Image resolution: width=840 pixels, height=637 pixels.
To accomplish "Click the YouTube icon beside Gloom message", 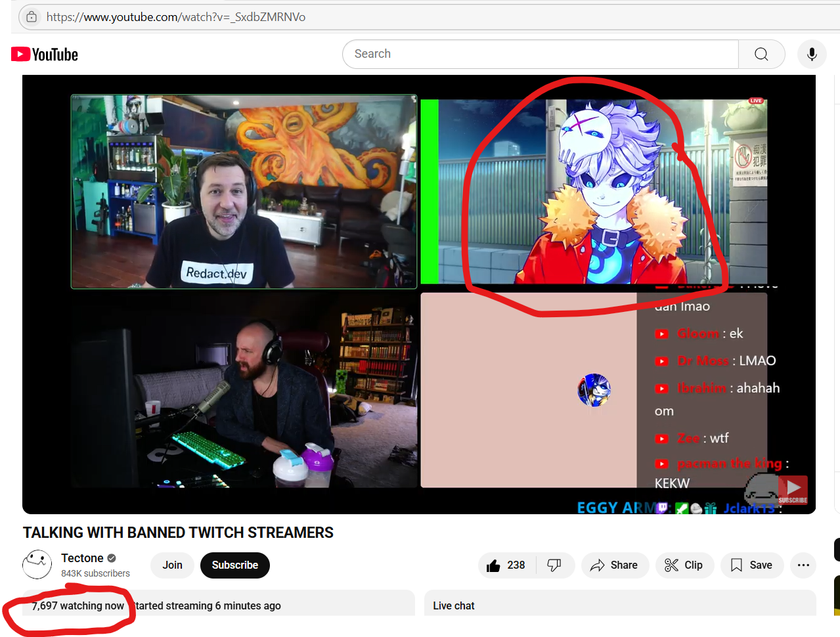I will [662, 334].
